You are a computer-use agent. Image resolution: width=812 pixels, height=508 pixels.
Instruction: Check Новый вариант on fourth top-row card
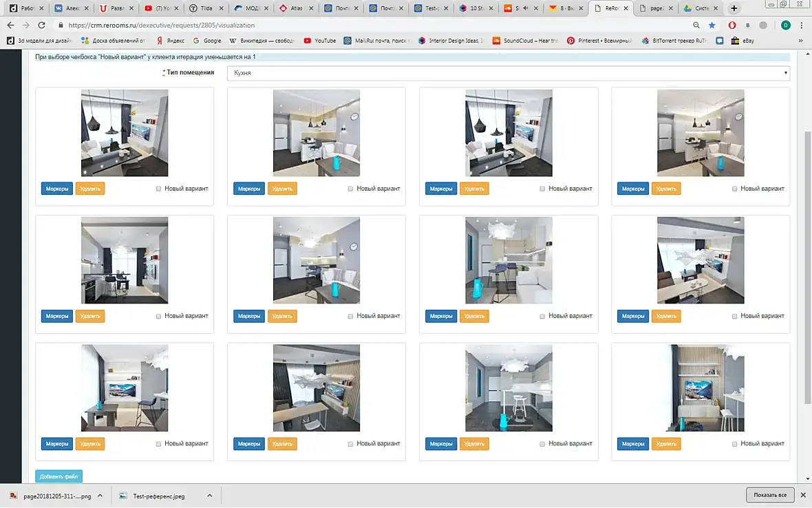tap(734, 189)
